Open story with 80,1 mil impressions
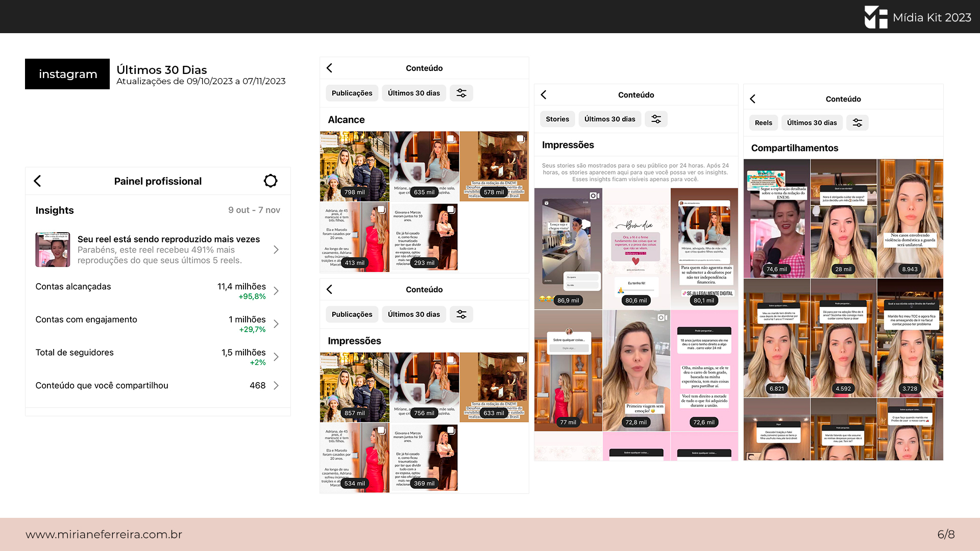Viewport: 980px width, 551px height. 704,248
